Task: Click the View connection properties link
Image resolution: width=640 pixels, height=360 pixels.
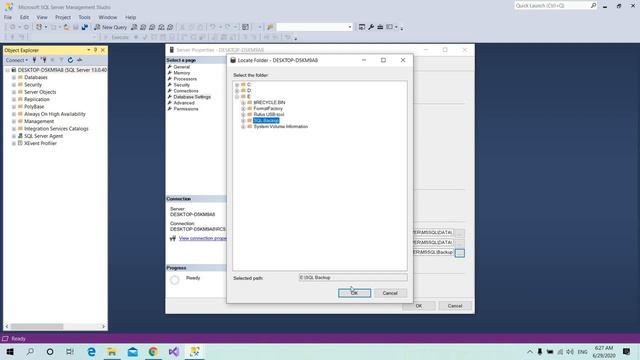Action: coord(202,238)
